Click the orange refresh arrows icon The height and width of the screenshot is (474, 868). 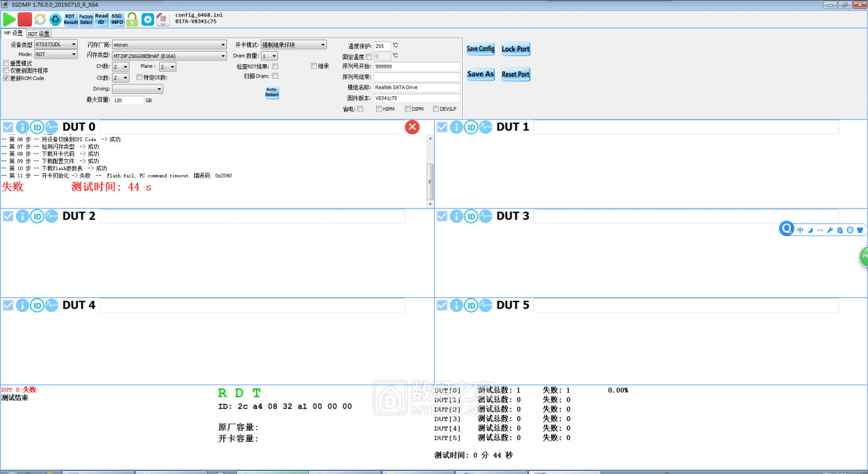(40, 20)
